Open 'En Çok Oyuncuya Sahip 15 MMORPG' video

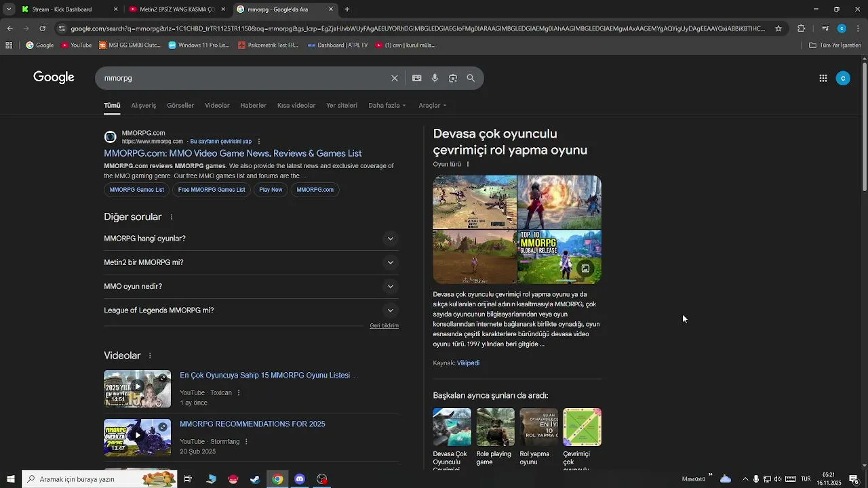point(269,375)
